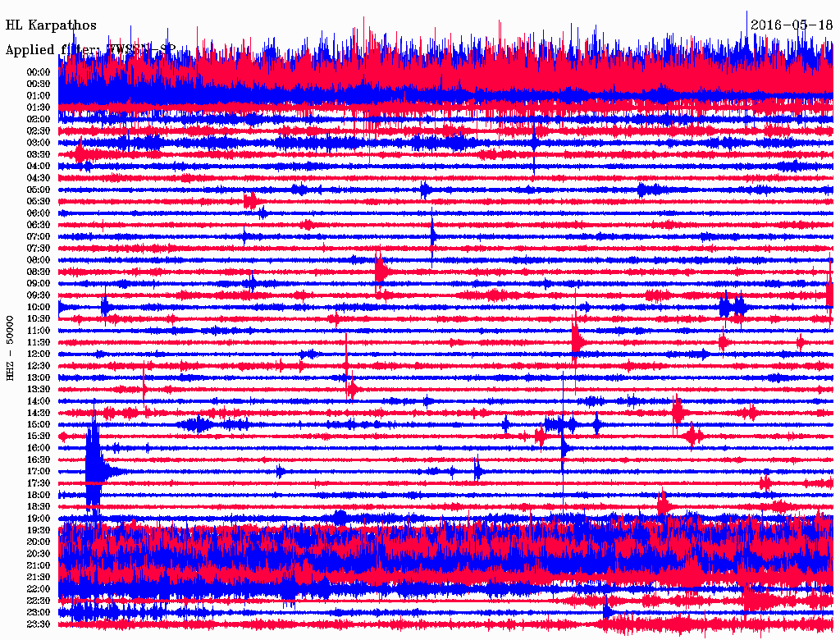840x640 pixels.
Task: Click the red seismic burst on the 08:30 trace
Action: (380, 272)
